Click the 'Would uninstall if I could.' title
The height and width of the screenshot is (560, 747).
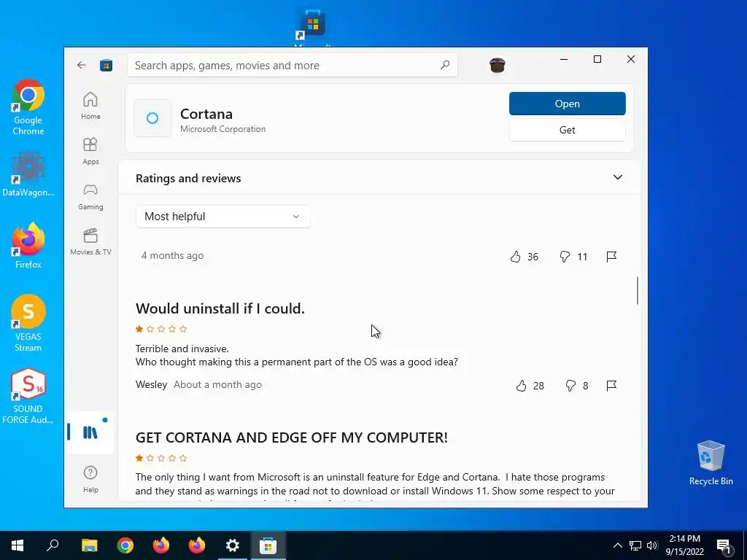[220, 308]
